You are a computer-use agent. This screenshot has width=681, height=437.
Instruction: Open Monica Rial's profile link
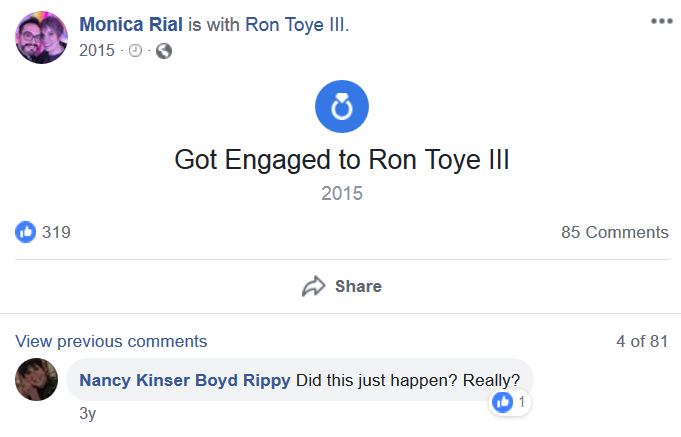pyautogui.click(x=131, y=24)
